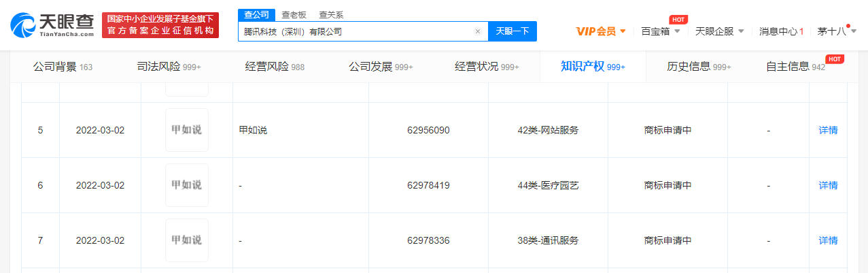Click the 42类-网站服务 category cell
The image size is (868, 273).
pyautogui.click(x=548, y=130)
